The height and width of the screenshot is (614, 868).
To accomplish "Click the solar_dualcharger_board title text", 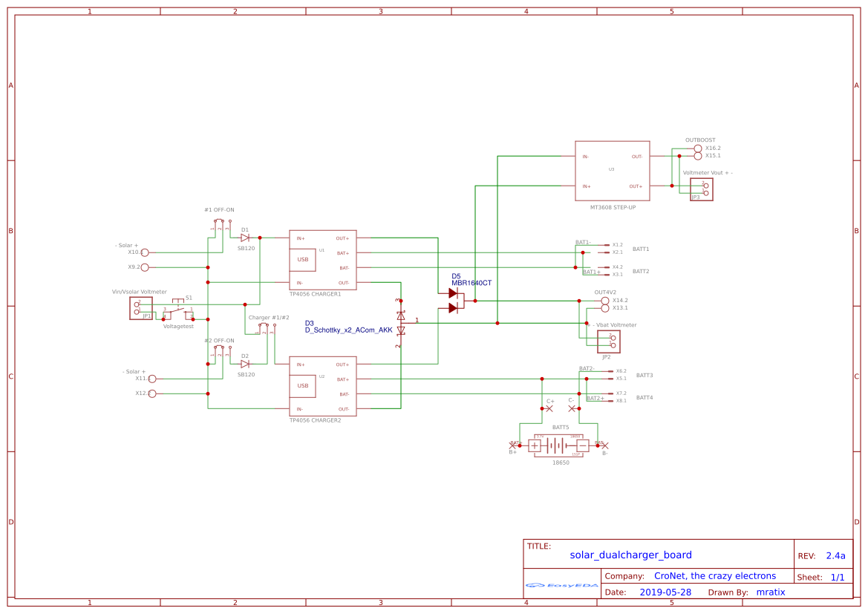I will [630, 555].
